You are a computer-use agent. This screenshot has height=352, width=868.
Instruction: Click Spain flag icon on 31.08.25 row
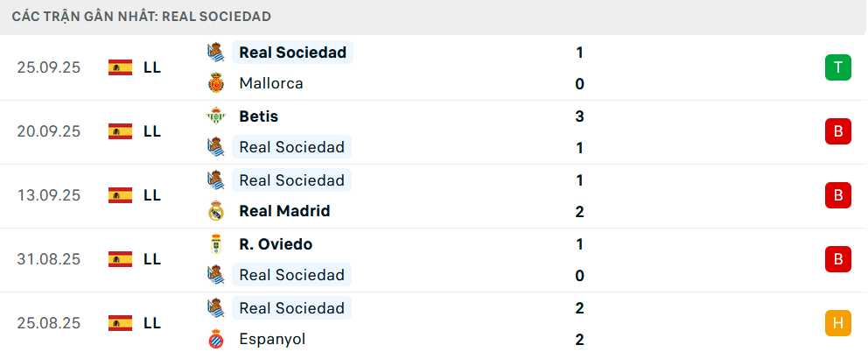[x=120, y=259]
